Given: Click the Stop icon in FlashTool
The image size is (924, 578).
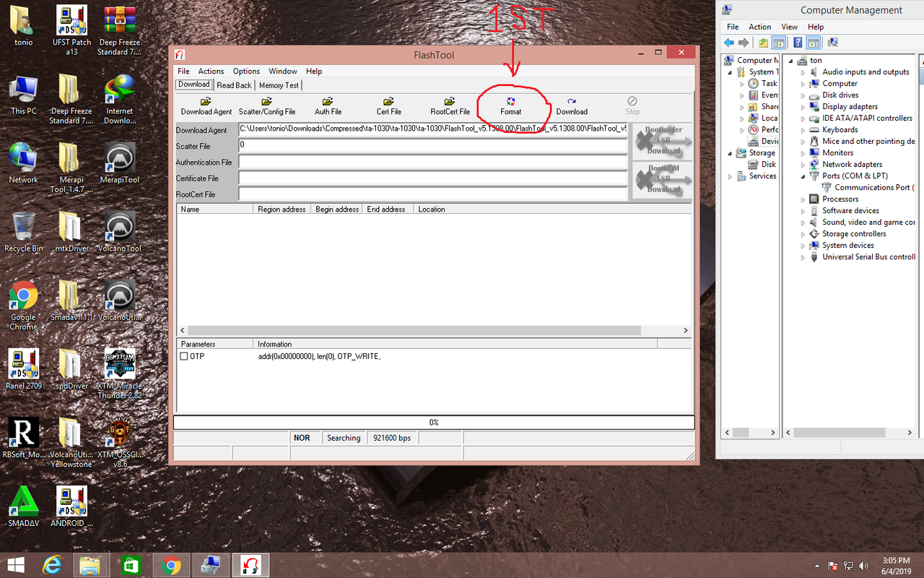Looking at the screenshot, I should [632, 102].
